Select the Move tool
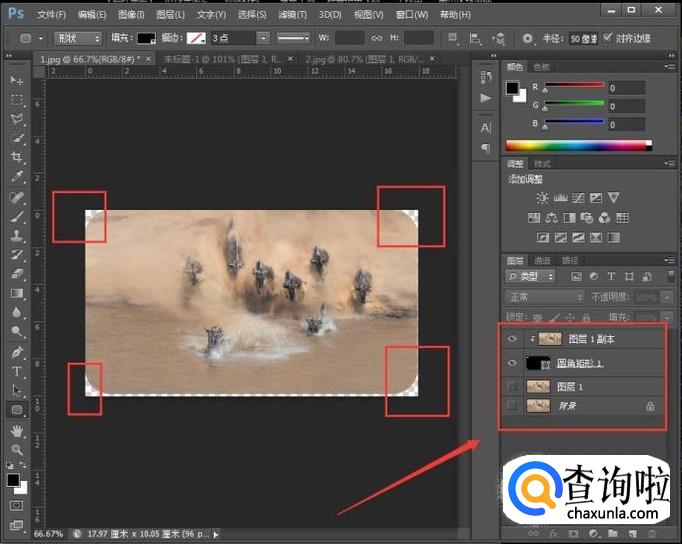This screenshot has height=544, width=682. (x=17, y=80)
